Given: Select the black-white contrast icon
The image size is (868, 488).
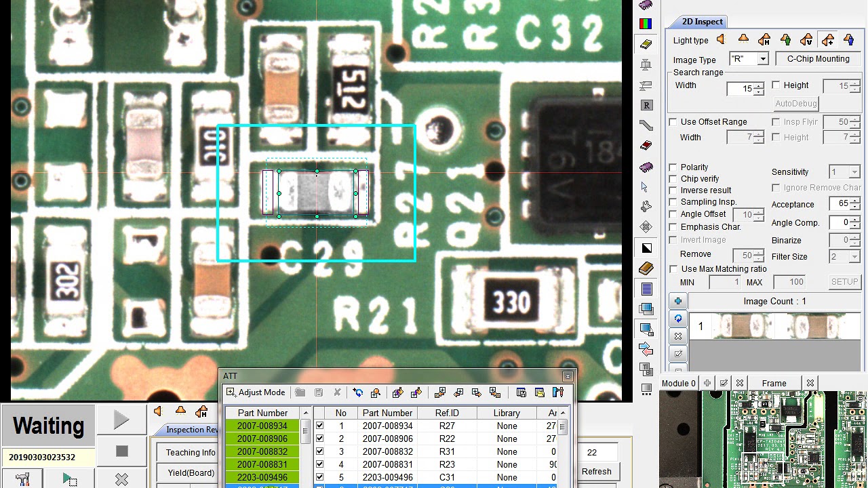Looking at the screenshot, I should [x=646, y=248].
